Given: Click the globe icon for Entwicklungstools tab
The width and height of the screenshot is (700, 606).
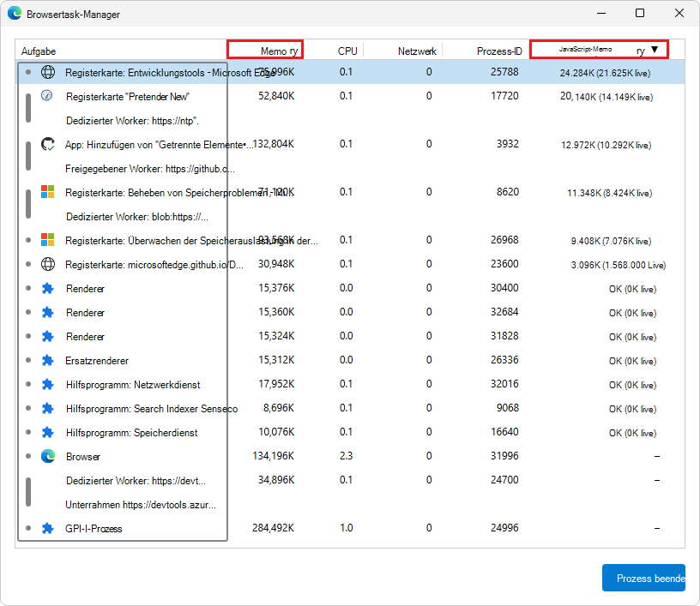Looking at the screenshot, I should click(48, 72).
